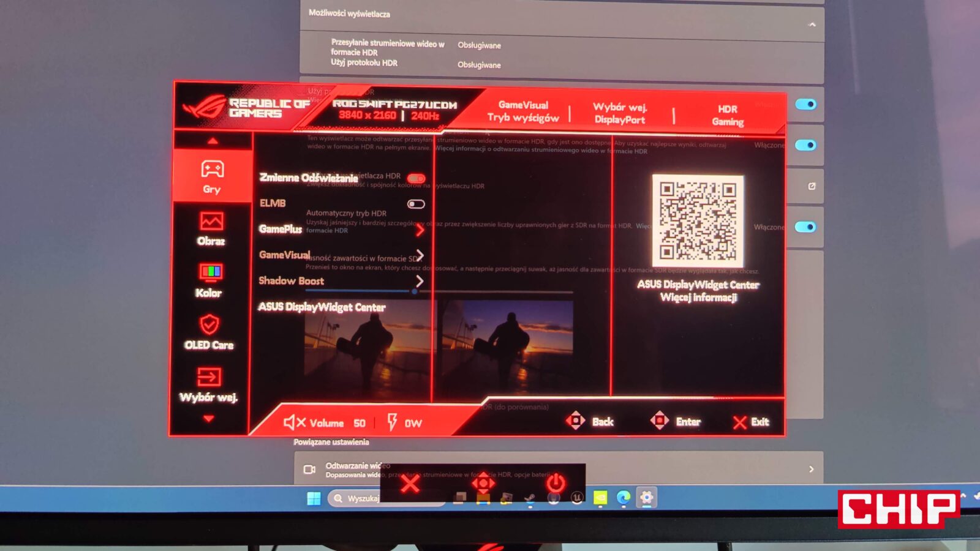This screenshot has width=980, height=551.
Task: Collapse the Możliwości wyświetlacza section
Action: tap(812, 25)
